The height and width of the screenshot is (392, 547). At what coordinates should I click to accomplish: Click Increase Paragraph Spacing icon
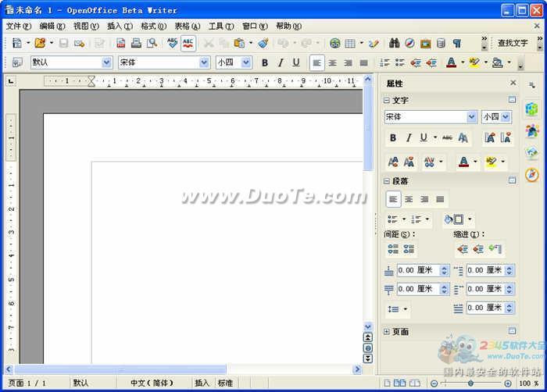click(x=393, y=249)
